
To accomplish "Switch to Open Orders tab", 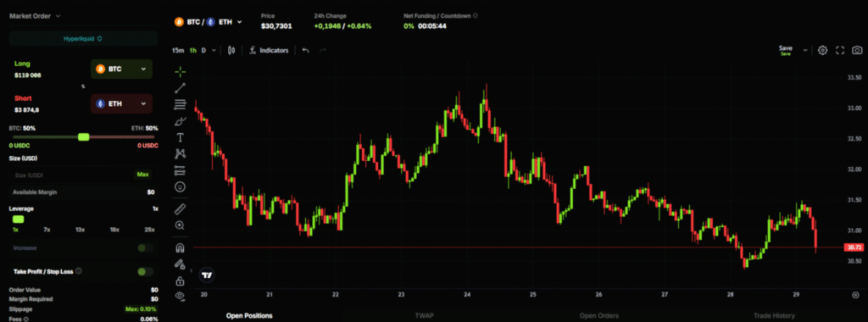I will tap(598, 316).
